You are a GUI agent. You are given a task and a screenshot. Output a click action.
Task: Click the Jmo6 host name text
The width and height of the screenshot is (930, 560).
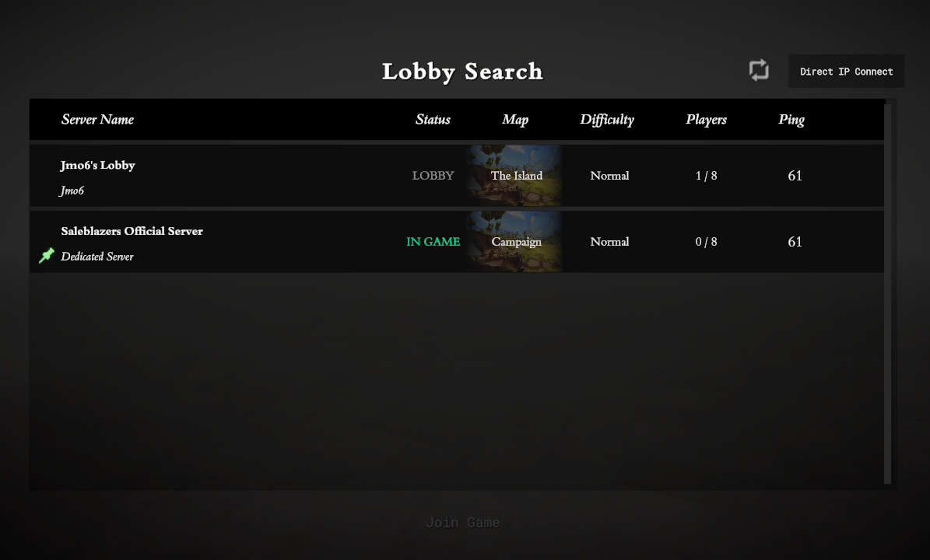72,191
